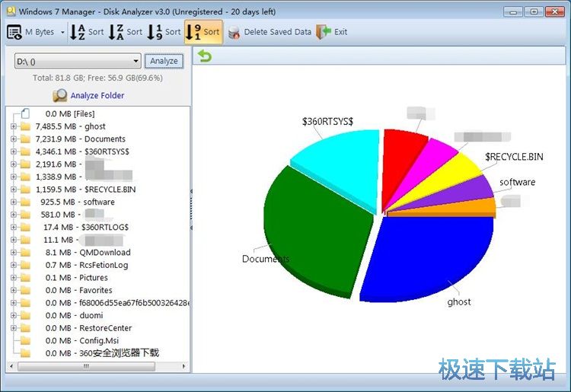
Task: Minimize the Disk Analyzer window
Action: [x=513, y=12]
